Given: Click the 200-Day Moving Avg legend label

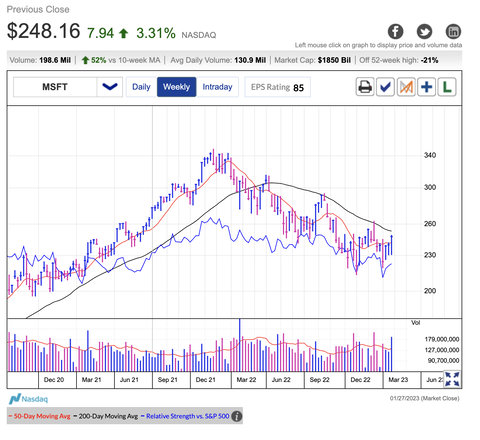Looking at the screenshot, I should tap(105, 416).
